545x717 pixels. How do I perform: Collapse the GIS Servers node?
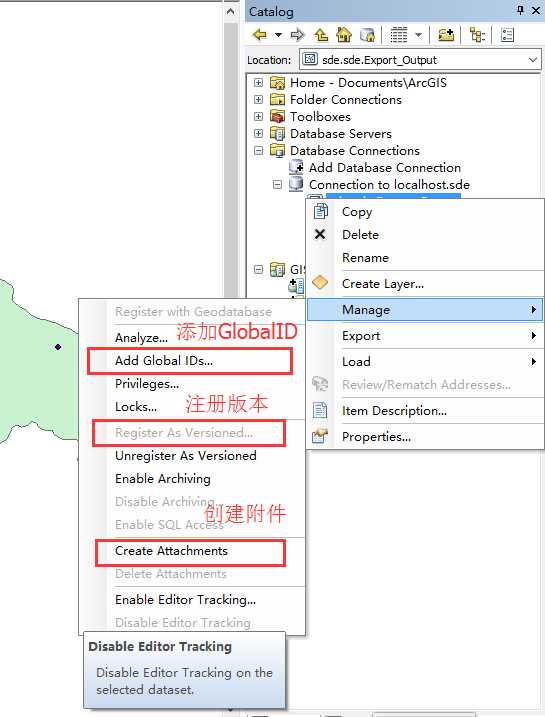(x=258, y=269)
